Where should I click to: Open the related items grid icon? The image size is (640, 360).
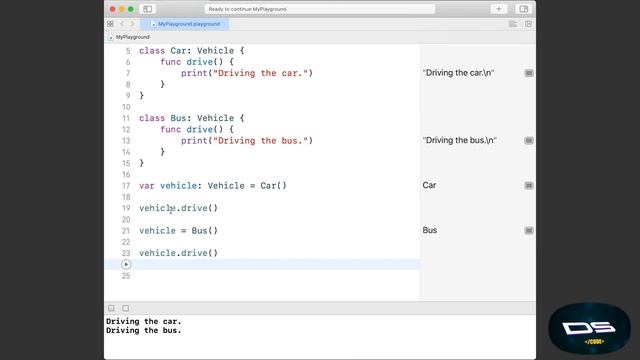pos(110,24)
